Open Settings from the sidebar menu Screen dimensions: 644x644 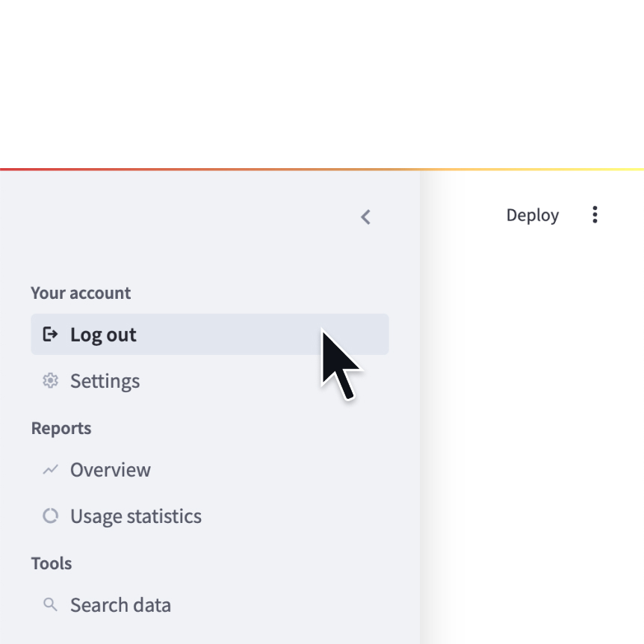tap(105, 380)
